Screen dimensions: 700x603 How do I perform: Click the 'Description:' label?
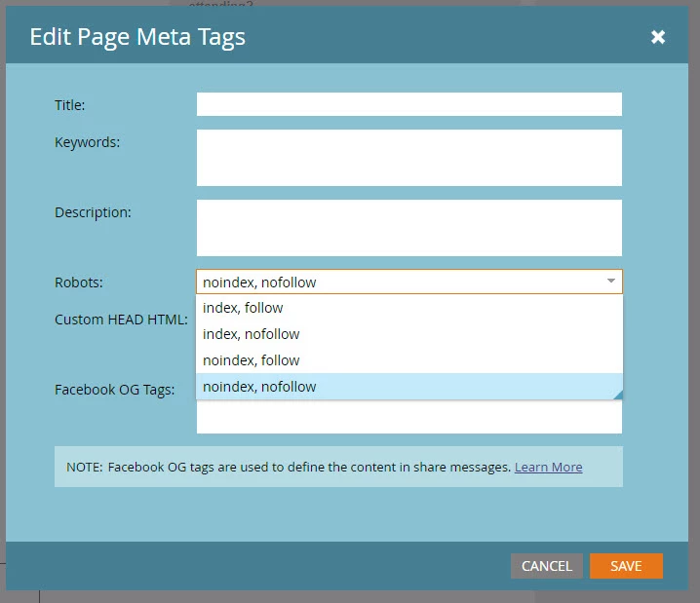pyautogui.click(x=93, y=212)
